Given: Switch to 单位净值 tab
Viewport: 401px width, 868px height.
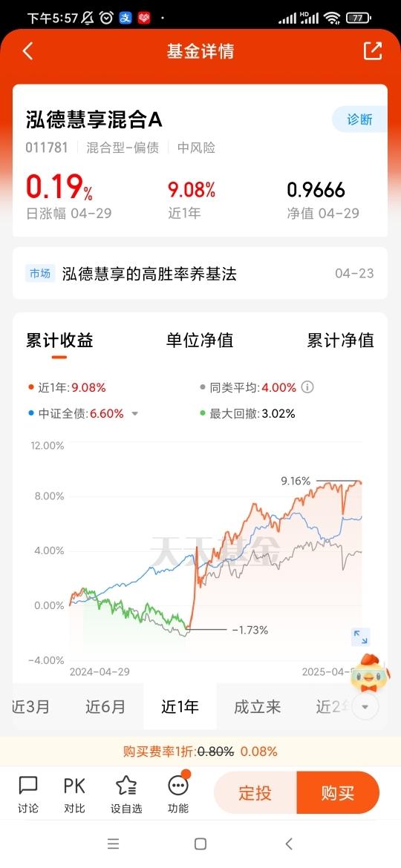Looking at the screenshot, I should pos(200,340).
